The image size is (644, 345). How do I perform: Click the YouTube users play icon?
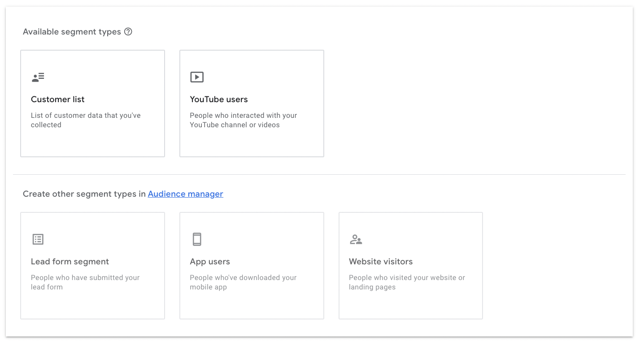[x=197, y=77]
